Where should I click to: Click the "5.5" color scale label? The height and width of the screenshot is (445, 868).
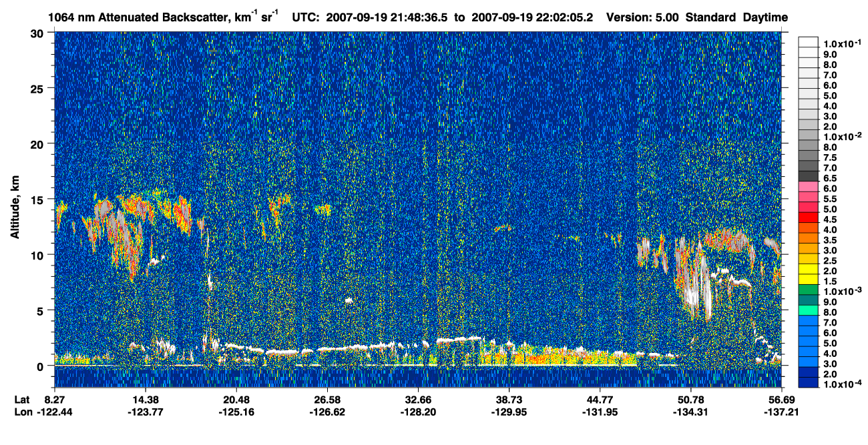click(831, 199)
